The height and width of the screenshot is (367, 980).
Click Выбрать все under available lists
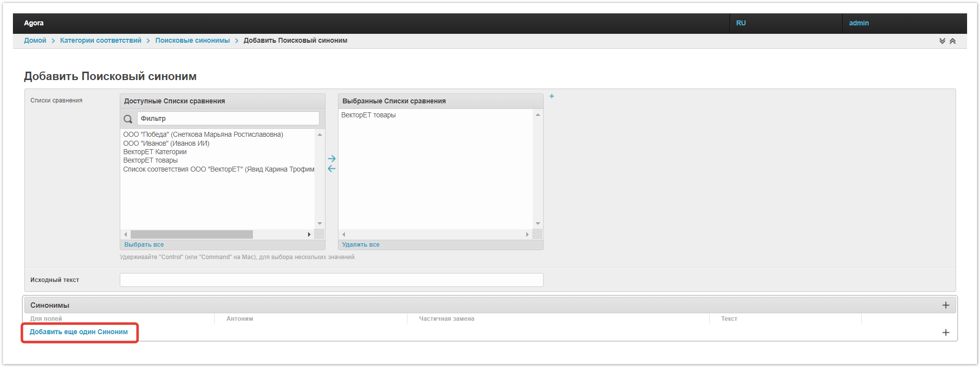[144, 245]
